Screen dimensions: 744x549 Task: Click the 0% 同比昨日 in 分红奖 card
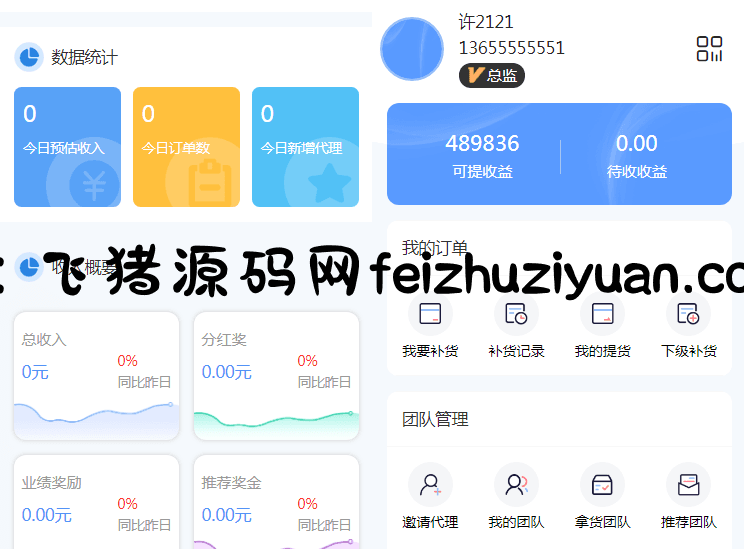tap(324, 371)
